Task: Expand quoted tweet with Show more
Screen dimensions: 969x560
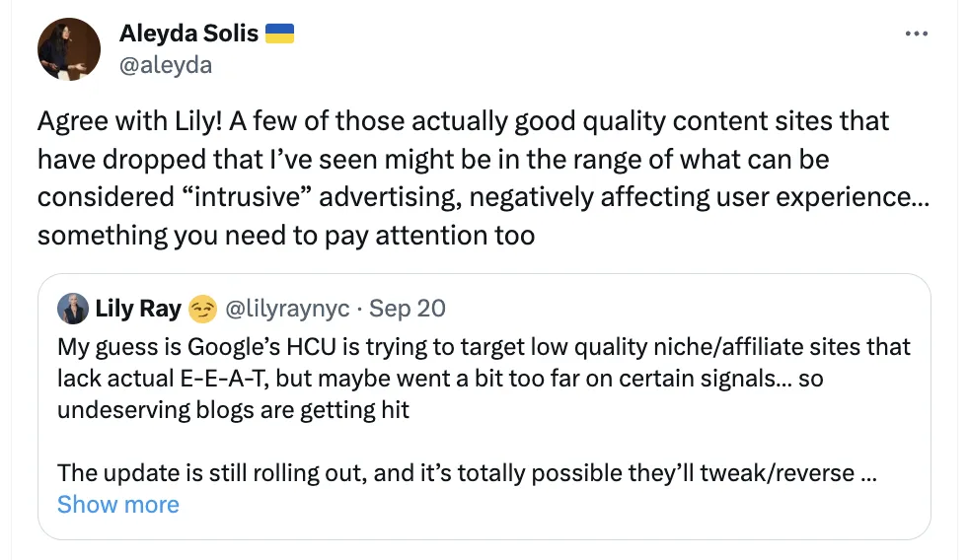Action: pos(118,504)
